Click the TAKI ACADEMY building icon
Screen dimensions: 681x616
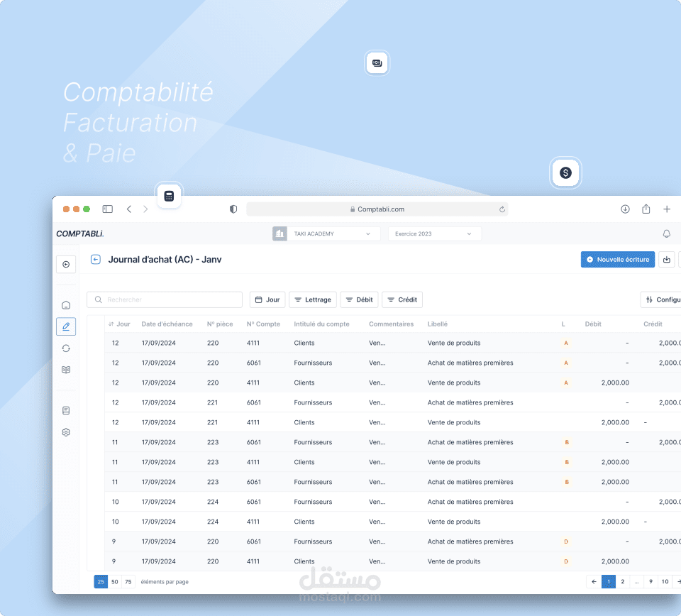tap(279, 233)
